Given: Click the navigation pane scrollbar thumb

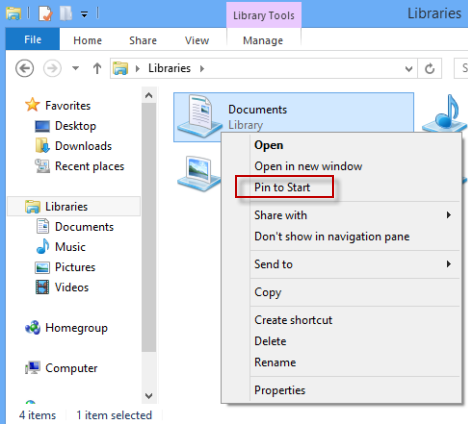Looking at the screenshot, I should click(149, 227).
